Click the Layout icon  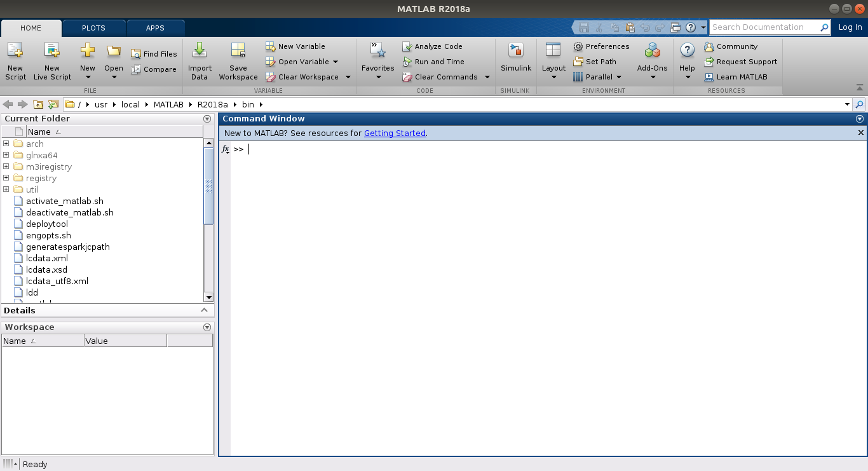(553, 50)
